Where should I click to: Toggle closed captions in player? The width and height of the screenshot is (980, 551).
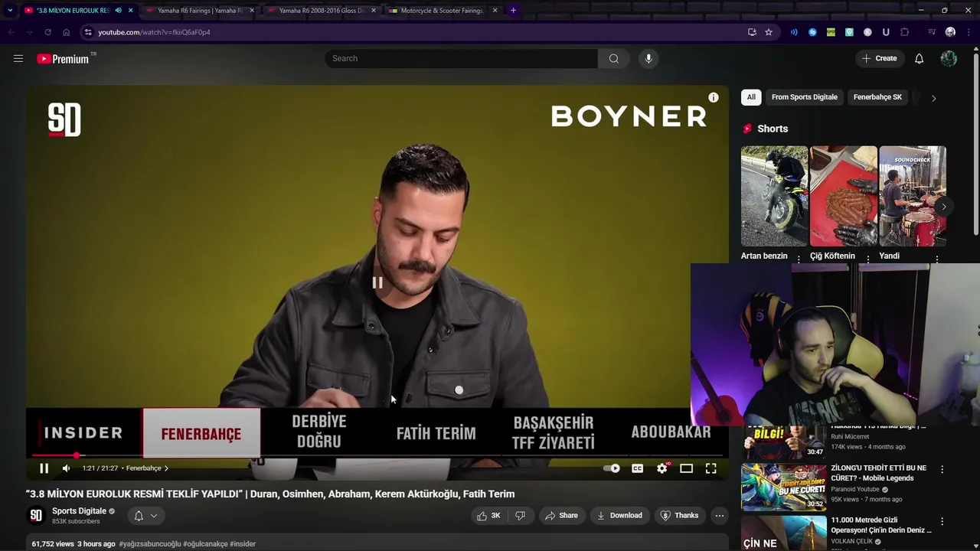point(637,468)
